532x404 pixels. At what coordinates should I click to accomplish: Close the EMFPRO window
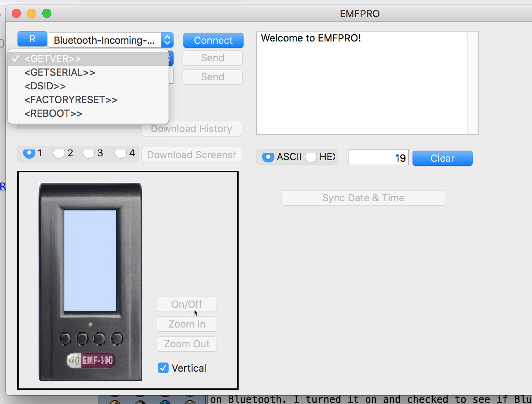(x=16, y=14)
